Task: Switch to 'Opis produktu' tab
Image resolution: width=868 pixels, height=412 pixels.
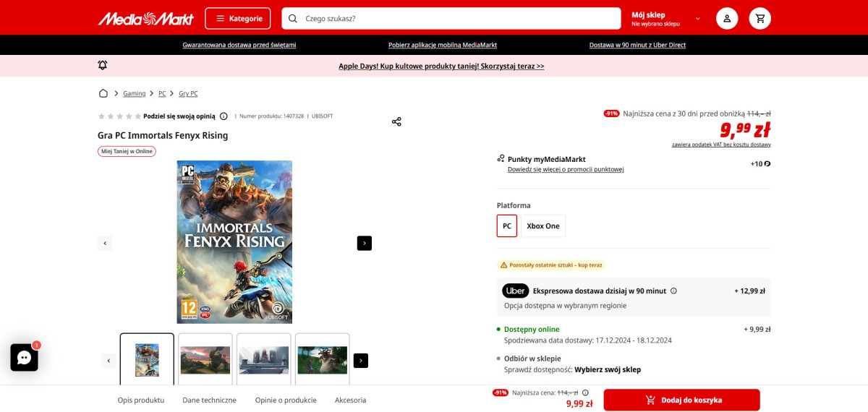Action: 141,400
